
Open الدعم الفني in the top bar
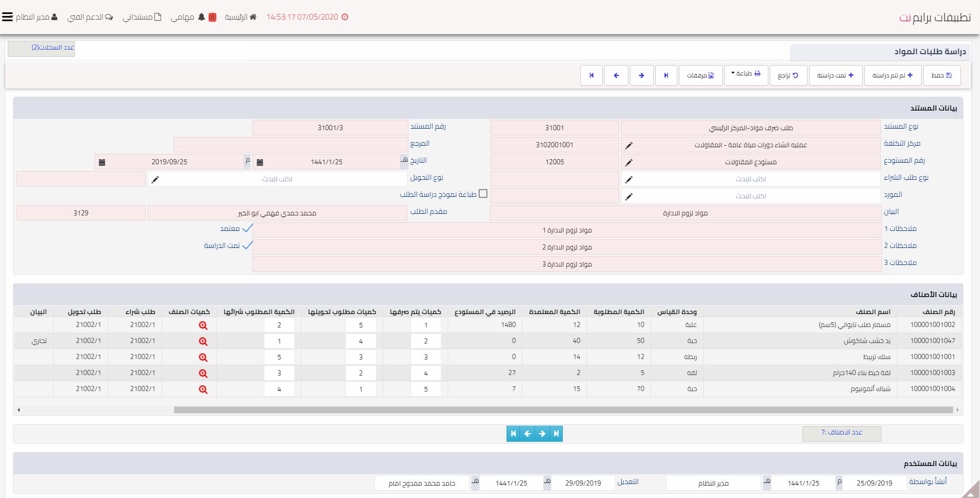click(x=90, y=17)
